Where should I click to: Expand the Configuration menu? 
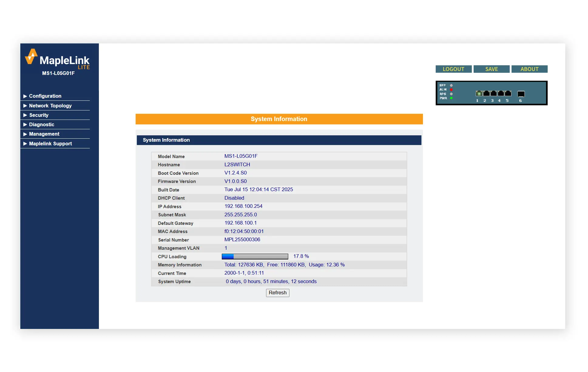point(45,96)
